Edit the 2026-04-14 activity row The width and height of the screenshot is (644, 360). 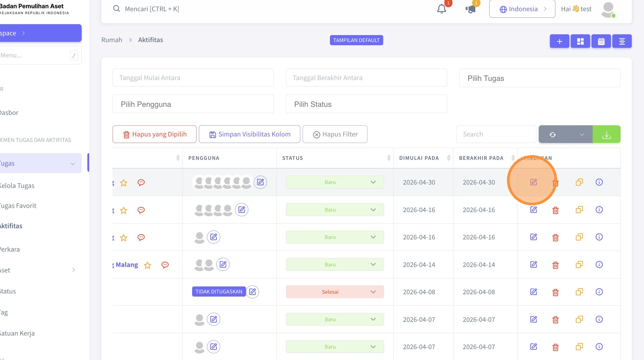(534, 265)
